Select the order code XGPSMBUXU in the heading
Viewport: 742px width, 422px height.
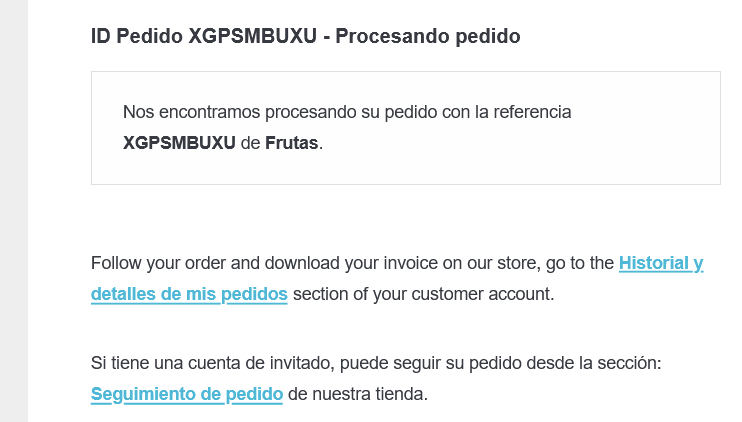(253, 36)
